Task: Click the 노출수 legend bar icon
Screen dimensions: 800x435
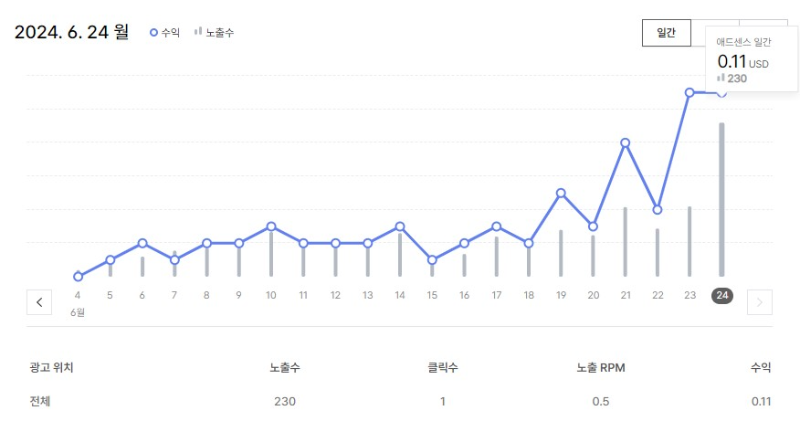Action: click(198, 32)
